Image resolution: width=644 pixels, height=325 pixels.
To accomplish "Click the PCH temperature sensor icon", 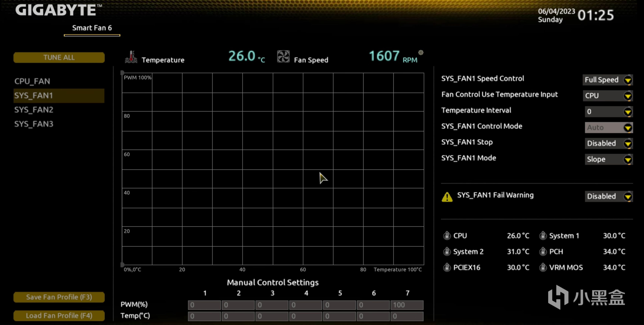I will pos(543,251).
